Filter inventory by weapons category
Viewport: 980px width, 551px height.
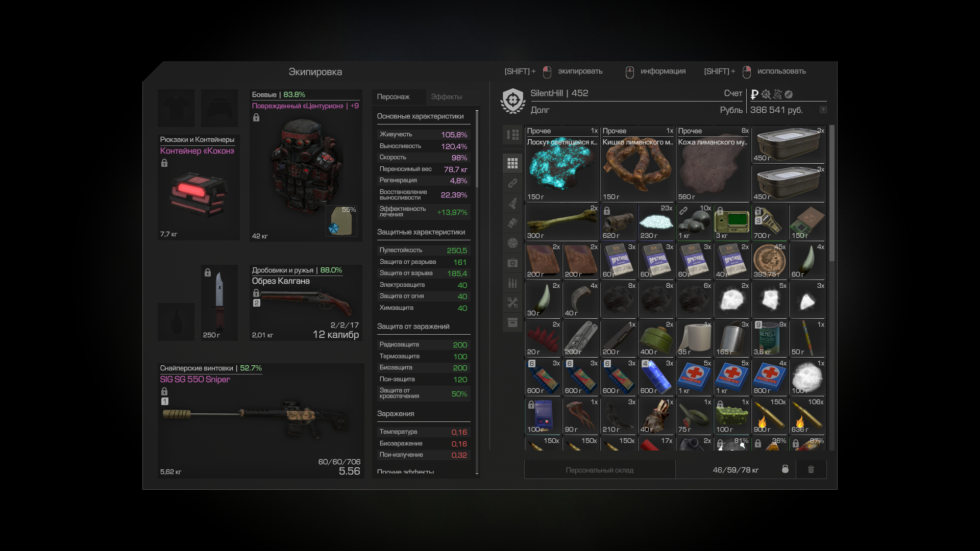(x=512, y=204)
